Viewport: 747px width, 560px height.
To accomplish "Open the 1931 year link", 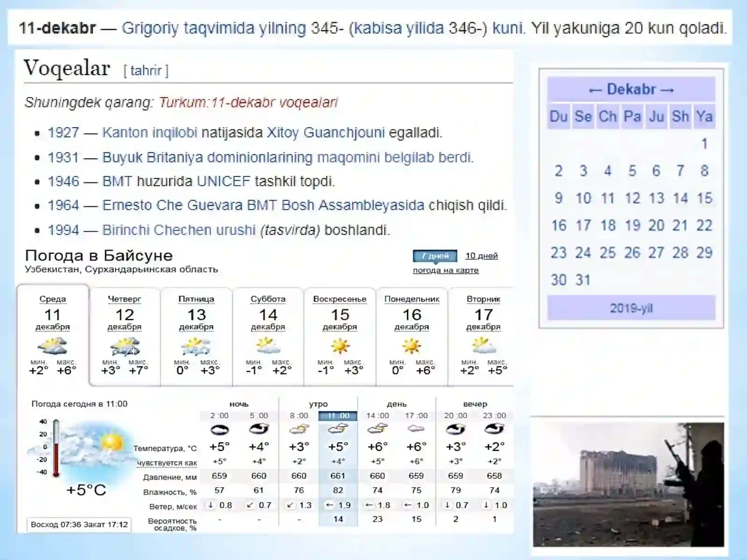I will (x=63, y=157).
